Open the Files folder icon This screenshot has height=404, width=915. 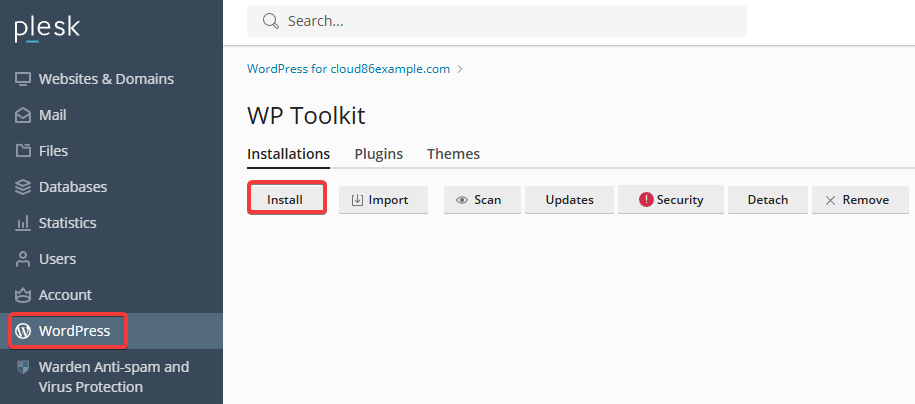[x=23, y=151]
